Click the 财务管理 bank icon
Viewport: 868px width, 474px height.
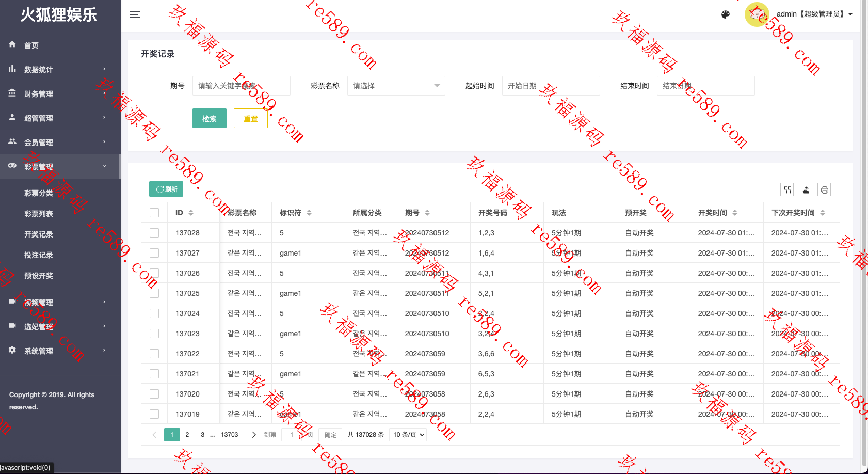pos(12,93)
